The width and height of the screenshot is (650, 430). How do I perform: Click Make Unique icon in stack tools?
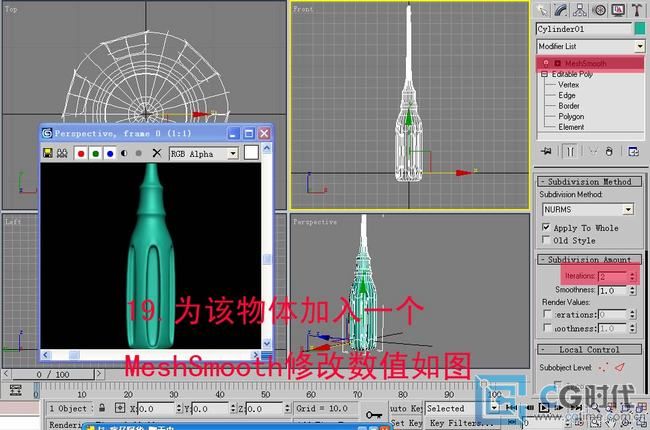tap(593, 151)
